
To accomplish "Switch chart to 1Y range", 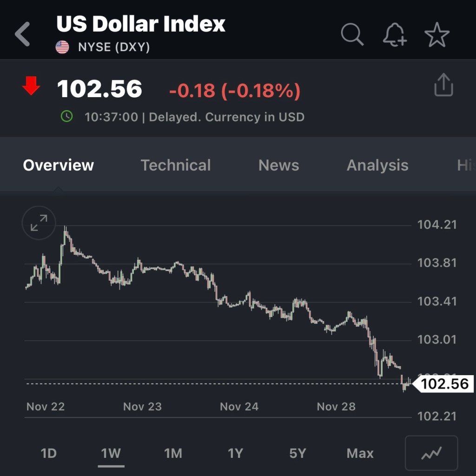I will pyautogui.click(x=235, y=453).
